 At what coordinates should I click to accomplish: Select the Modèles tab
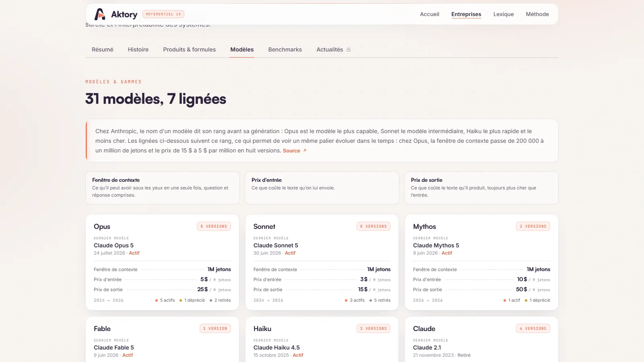tap(242, 49)
